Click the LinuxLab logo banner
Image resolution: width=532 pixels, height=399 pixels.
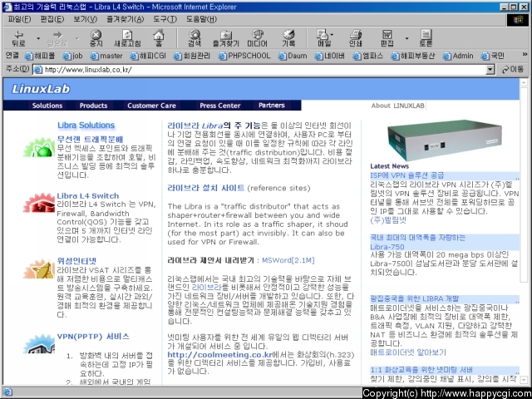[x=41, y=89]
